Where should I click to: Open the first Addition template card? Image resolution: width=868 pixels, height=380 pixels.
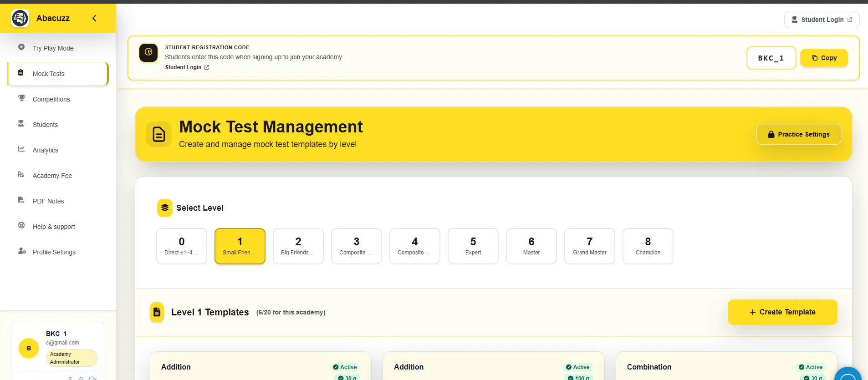click(260, 366)
